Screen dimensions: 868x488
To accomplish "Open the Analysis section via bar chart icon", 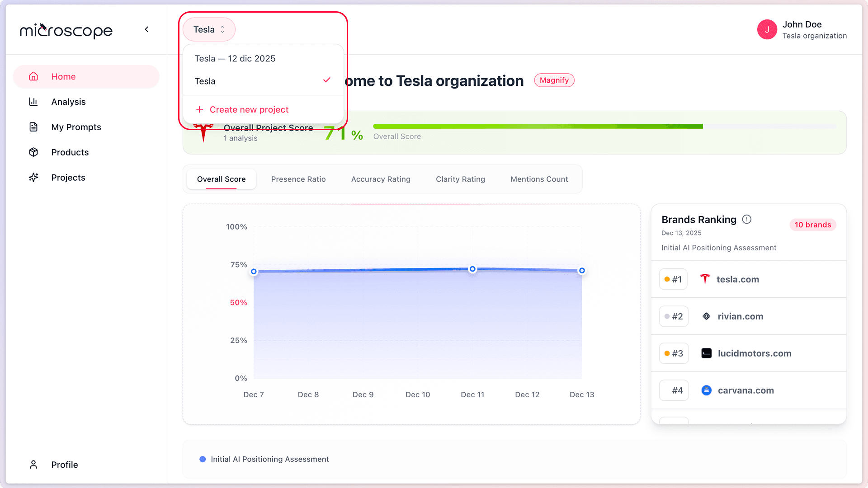I will pyautogui.click(x=33, y=102).
